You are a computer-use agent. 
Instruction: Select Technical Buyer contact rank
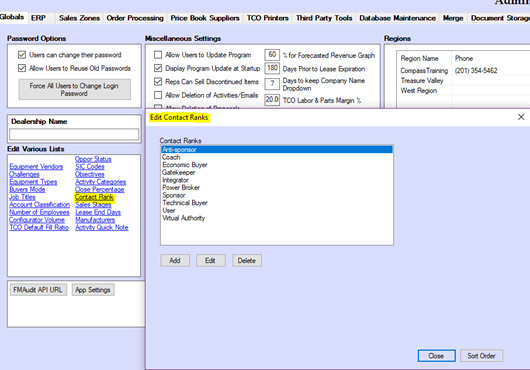(x=277, y=203)
